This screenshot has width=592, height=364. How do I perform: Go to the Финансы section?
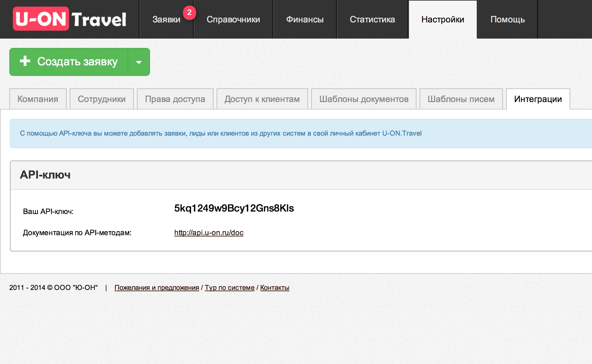(x=305, y=20)
